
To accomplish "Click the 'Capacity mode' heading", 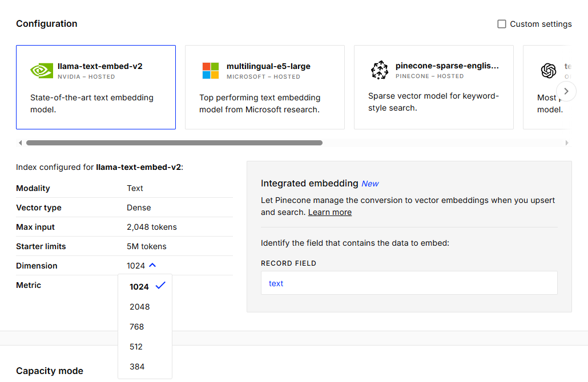I will coord(50,371).
